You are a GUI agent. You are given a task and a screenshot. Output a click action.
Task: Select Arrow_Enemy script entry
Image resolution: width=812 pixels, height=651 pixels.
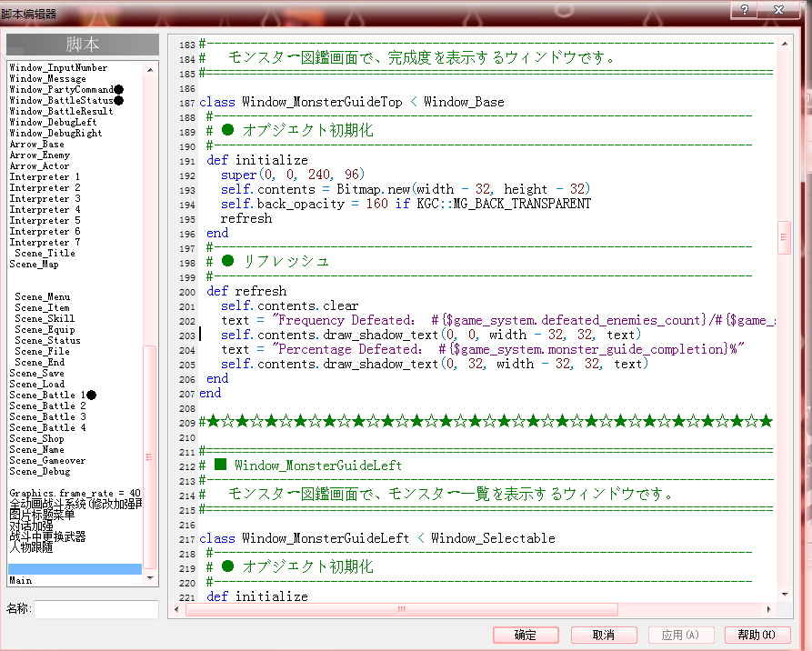pyautogui.click(x=39, y=155)
